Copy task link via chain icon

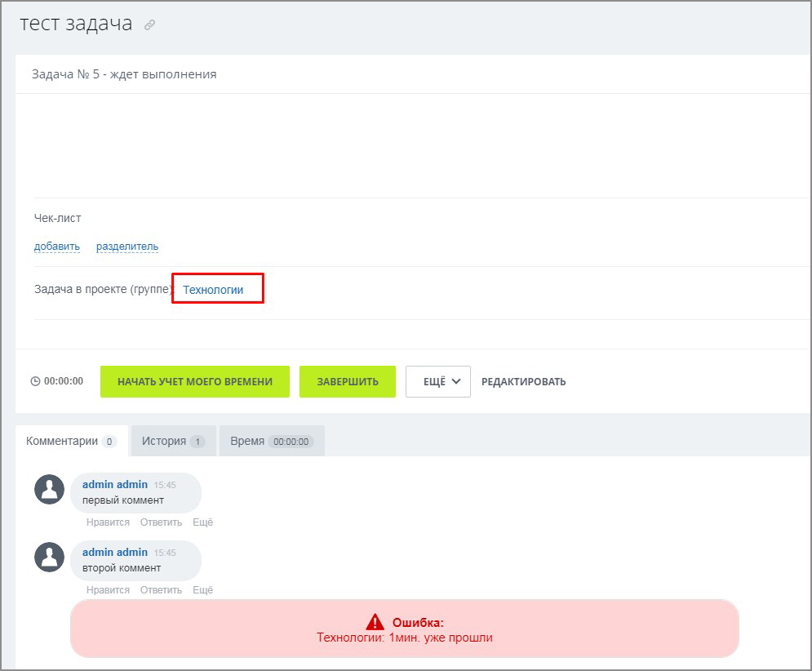149,24
